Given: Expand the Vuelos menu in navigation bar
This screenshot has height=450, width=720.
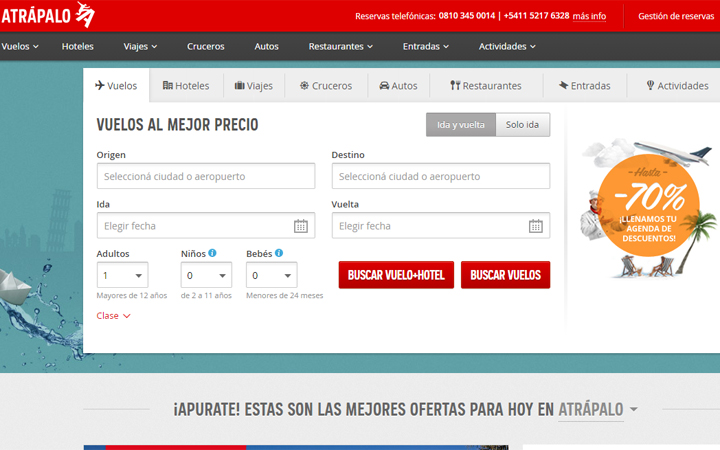Looking at the screenshot, I should click(20, 46).
